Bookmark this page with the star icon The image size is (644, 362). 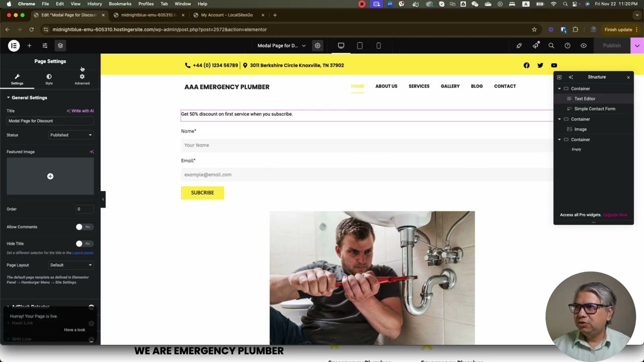coord(534,30)
